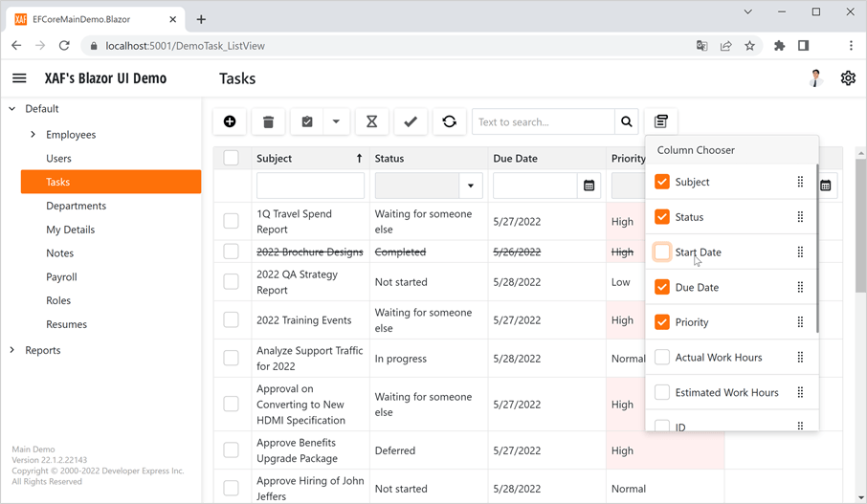Click the Delete trash can icon
The height and width of the screenshot is (504, 867).
(x=268, y=121)
